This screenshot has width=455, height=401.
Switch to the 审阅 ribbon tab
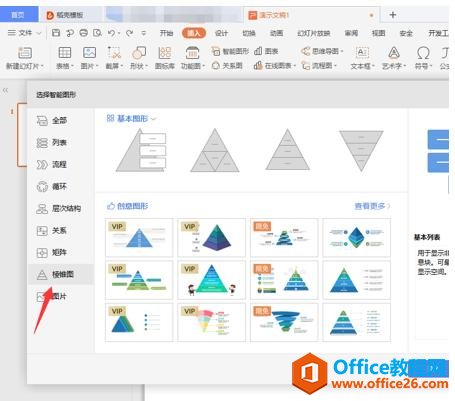(x=351, y=33)
